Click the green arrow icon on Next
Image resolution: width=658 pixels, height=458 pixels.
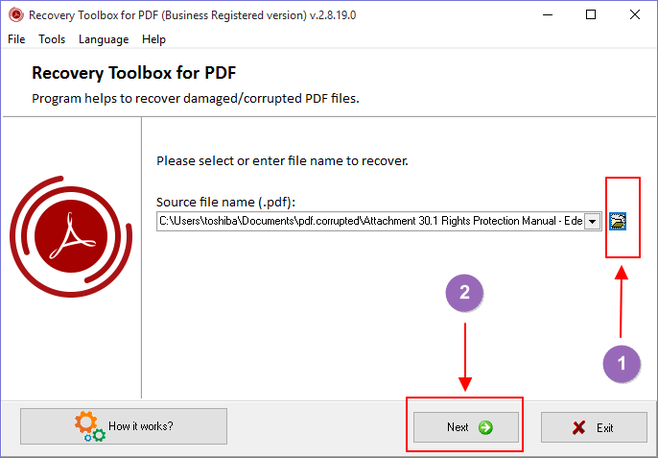tap(485, 427)
